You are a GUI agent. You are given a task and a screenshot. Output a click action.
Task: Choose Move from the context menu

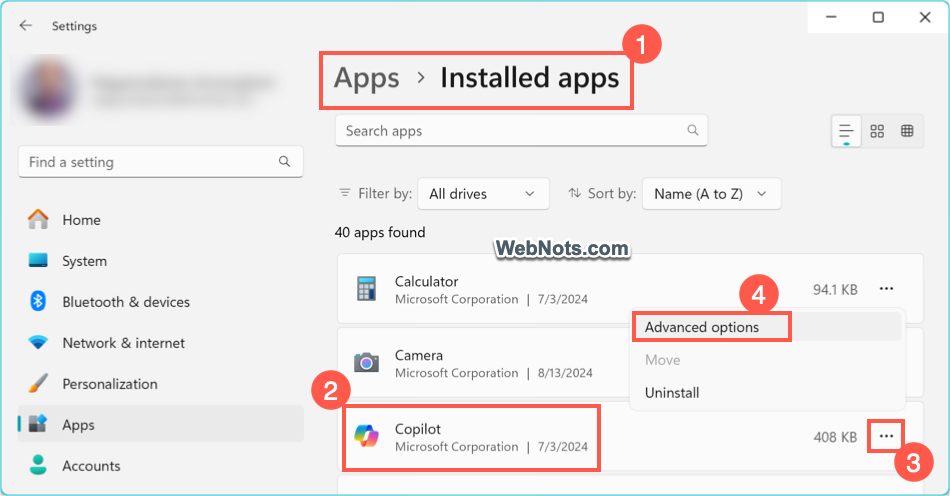767,360
